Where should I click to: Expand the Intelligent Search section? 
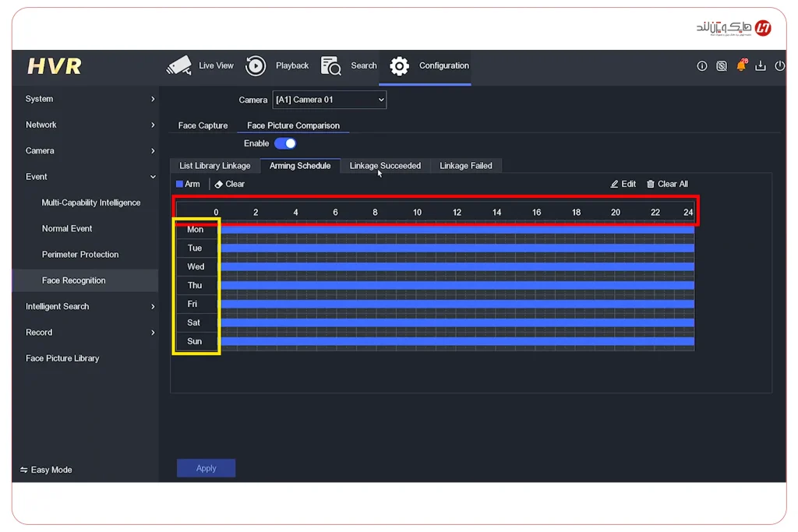(x=90, y=307)
